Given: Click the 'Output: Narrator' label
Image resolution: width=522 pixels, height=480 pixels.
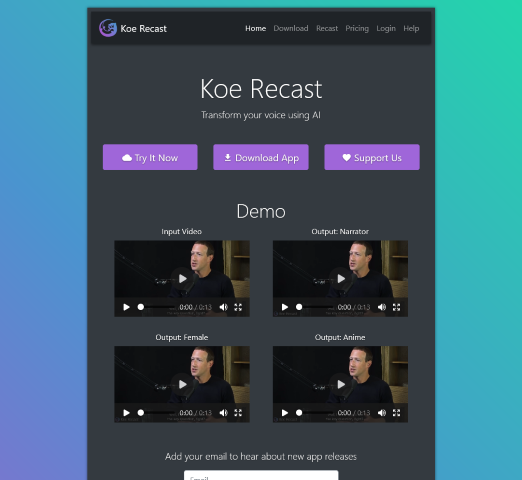Looking at the screenshot, I should pos(340,231).
